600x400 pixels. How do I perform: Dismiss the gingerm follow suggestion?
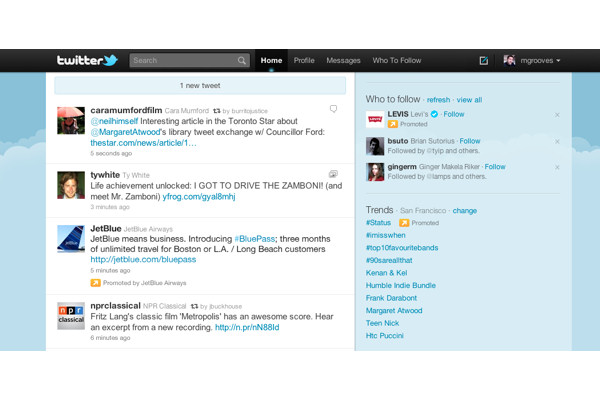click(x=557, y=167)
